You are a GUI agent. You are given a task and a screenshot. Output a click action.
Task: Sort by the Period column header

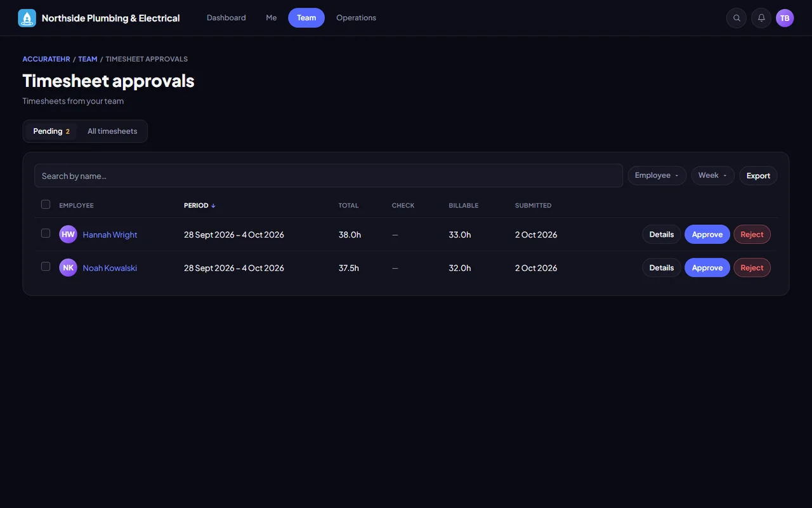[x=199, y=205]
